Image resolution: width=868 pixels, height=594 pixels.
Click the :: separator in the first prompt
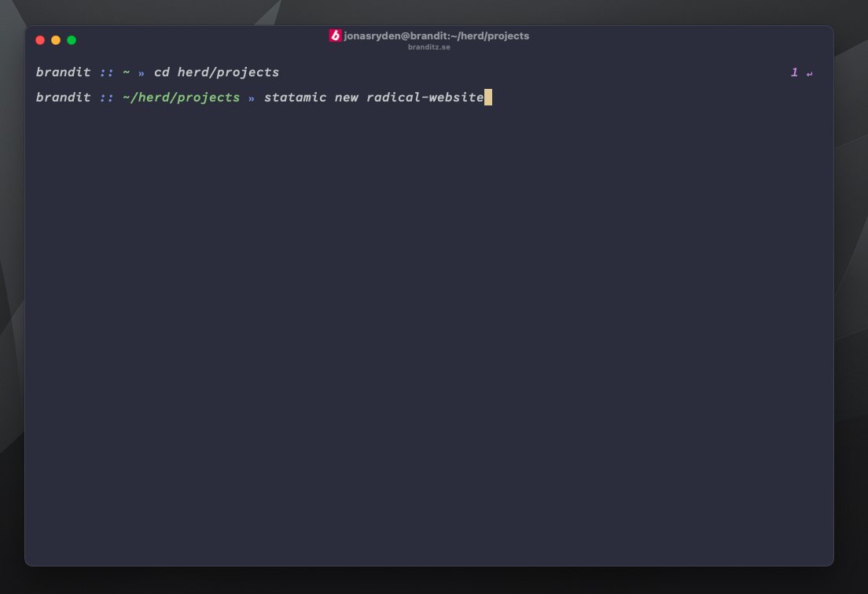click(105, 72)
